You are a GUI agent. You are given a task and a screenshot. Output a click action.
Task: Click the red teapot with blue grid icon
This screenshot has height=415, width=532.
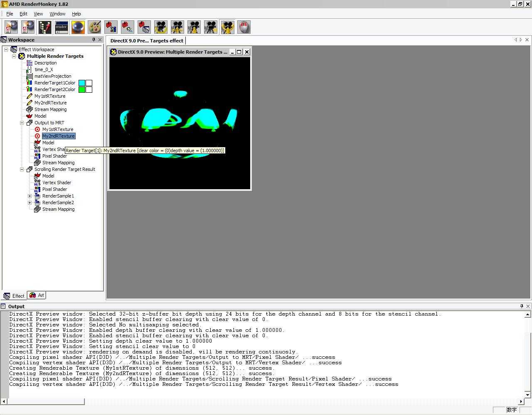111,27
